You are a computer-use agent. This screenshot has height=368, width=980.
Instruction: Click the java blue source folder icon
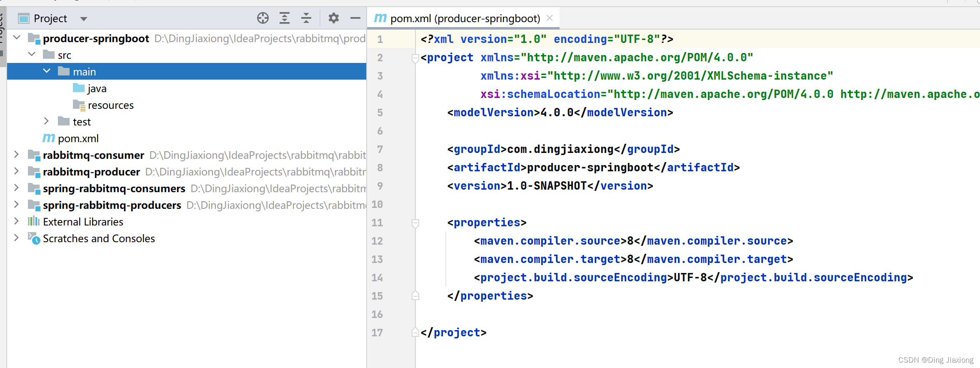(79, 88)
